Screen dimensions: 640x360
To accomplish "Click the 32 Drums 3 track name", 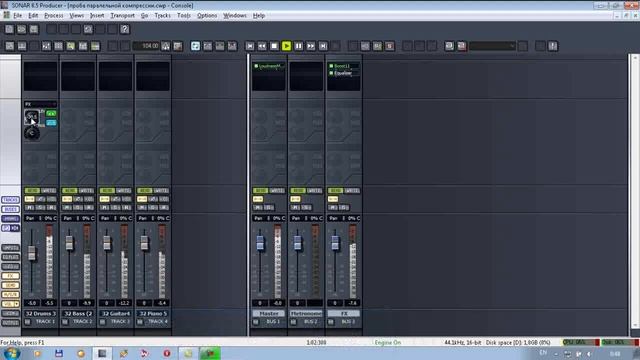I will [x=40, y=313].
